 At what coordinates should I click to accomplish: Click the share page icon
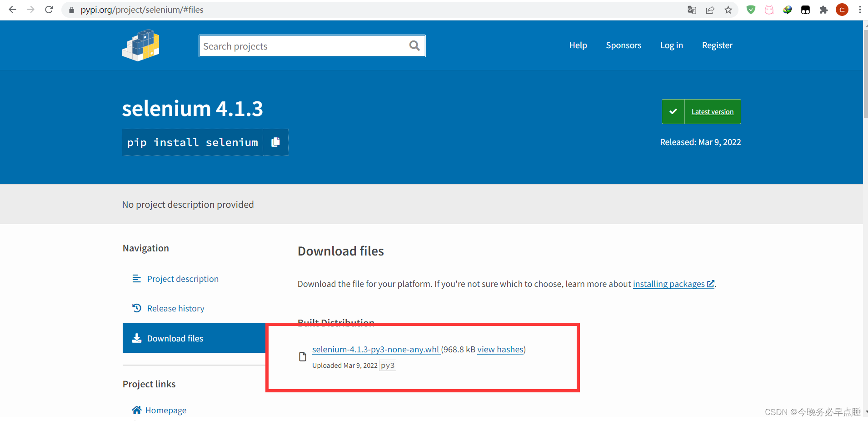710,10
